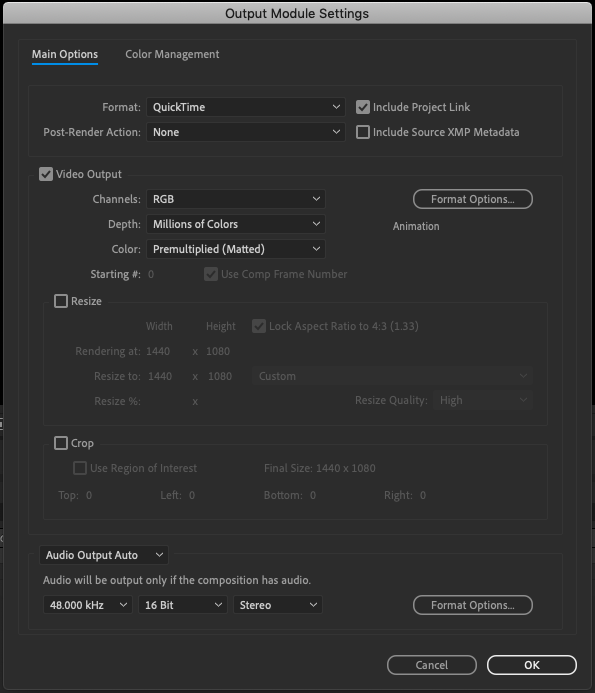The width and height of the screenshot is (595, 693).
Task: Open the Format dropdown showing QuickTime
Action: [x=246, y=107]
